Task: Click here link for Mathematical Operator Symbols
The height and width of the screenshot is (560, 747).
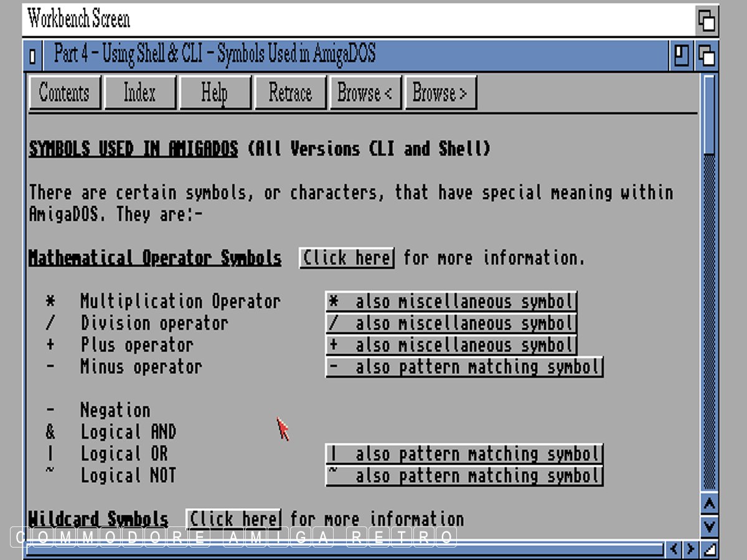Action: tap(347, 258)
